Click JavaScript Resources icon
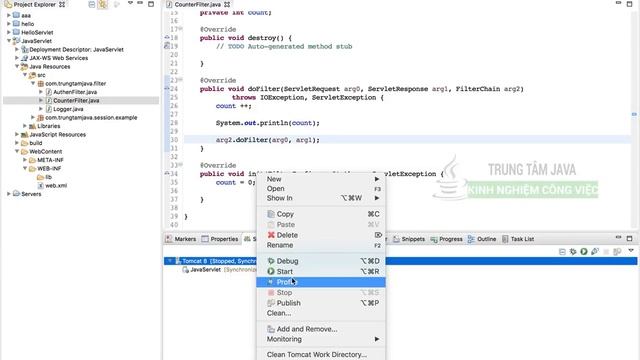The image size is (640, 360). pyautogui.click(x=24, y=134)
